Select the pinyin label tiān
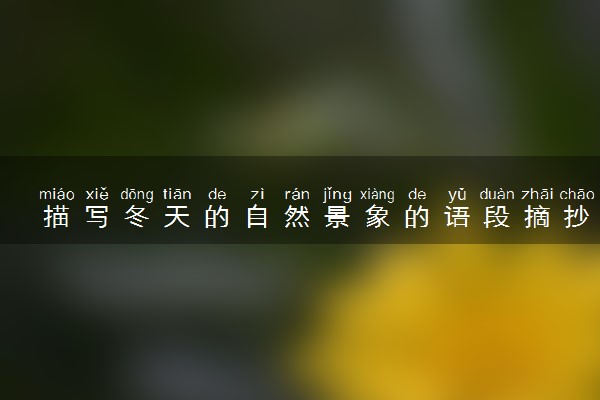The height and width of the screenshot is (400, 600). (177, 194)
